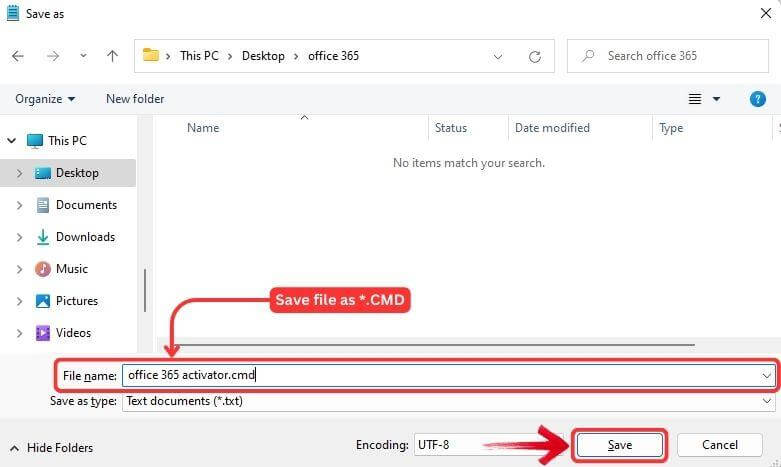Click the Save button
Screen dimensions: 781x467
coord(620,445)
